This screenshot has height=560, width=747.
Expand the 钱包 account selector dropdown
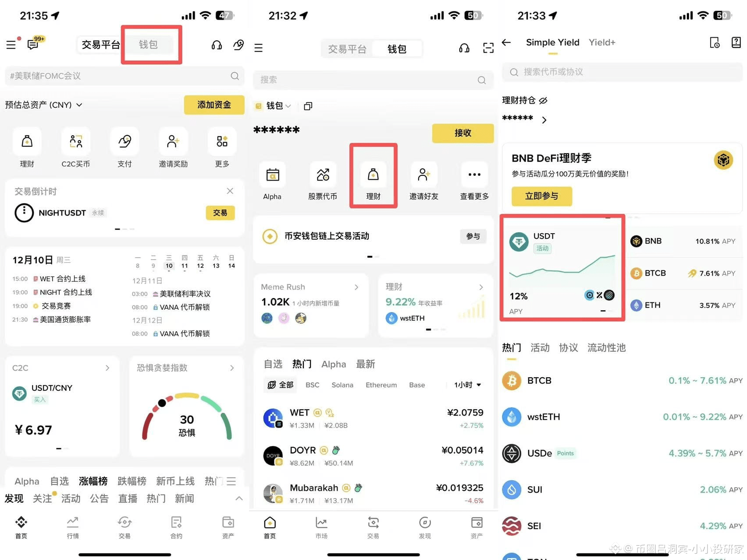point(279,106)
